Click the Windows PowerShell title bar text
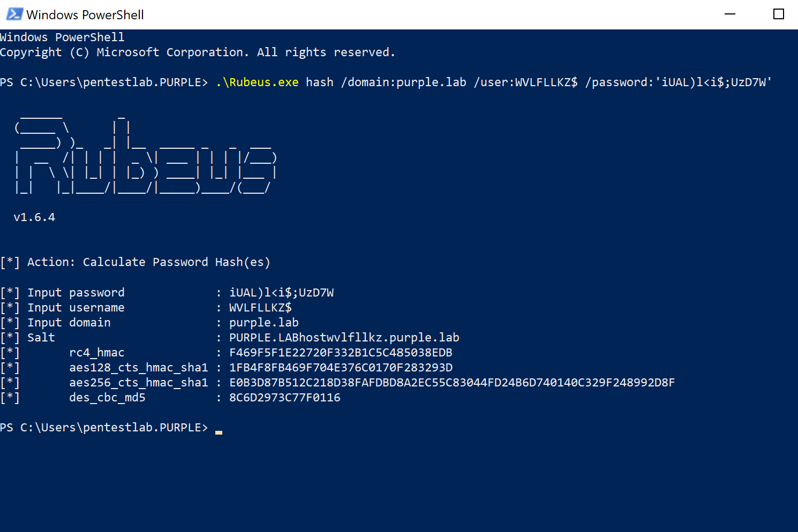The image size is (798, 532). point(85,15)
